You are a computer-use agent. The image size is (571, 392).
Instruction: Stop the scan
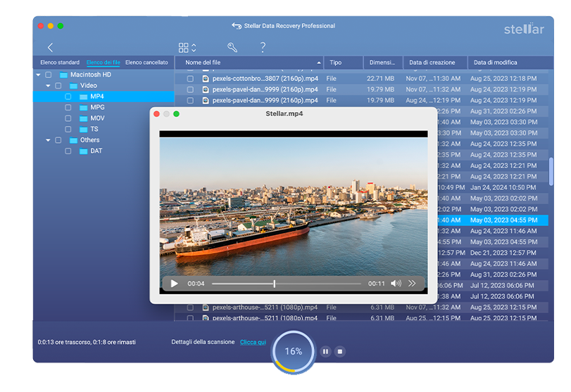pyautogui.click(x=340, y=352)
